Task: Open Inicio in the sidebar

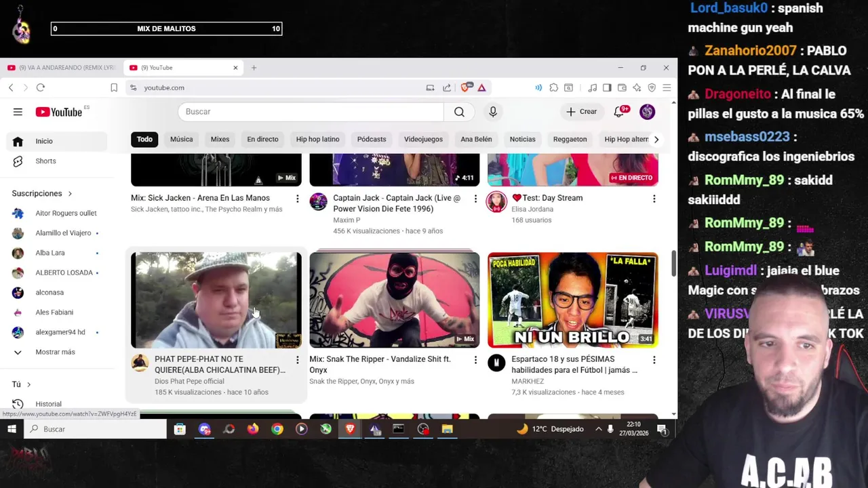Action: tap(58, 141)
